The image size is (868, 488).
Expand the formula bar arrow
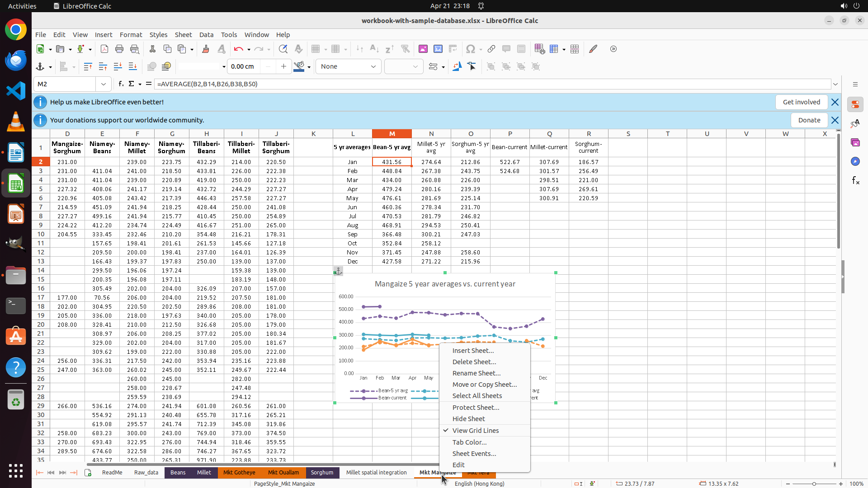(x=835, y=84)
